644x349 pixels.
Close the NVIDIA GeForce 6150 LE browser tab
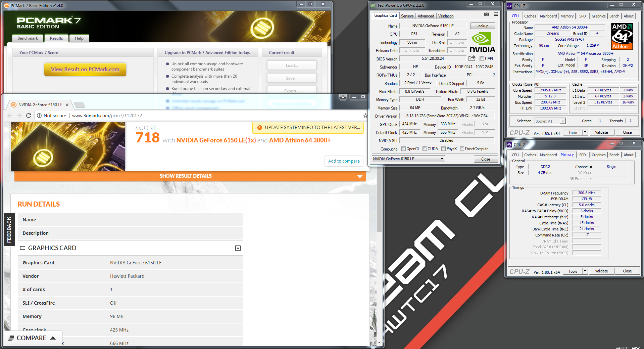pyautogui.click(x=67, y=105)
